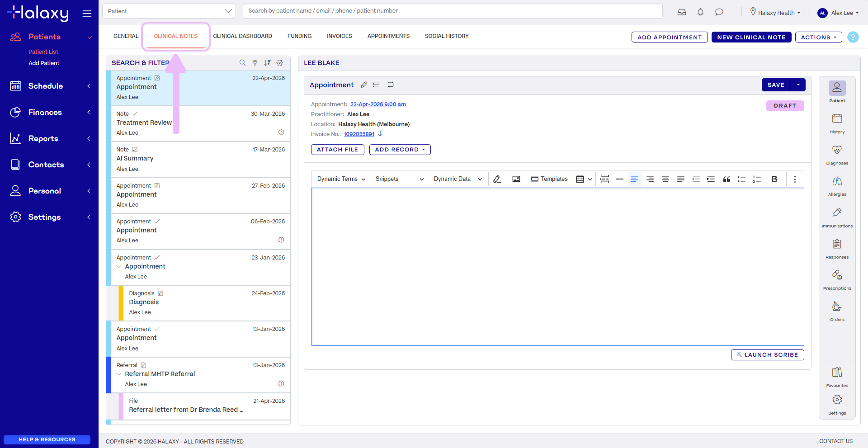
Task: Click the Attach File button
Action: tap(338, 150)
